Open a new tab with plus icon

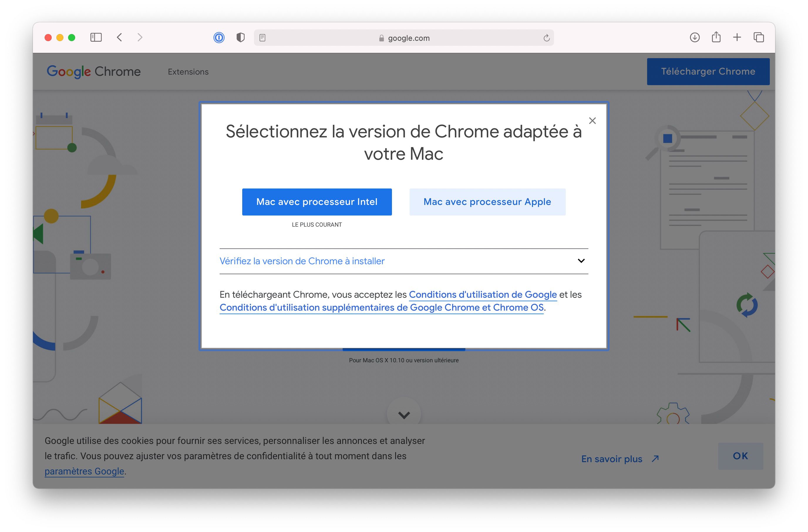pos(737,37)
